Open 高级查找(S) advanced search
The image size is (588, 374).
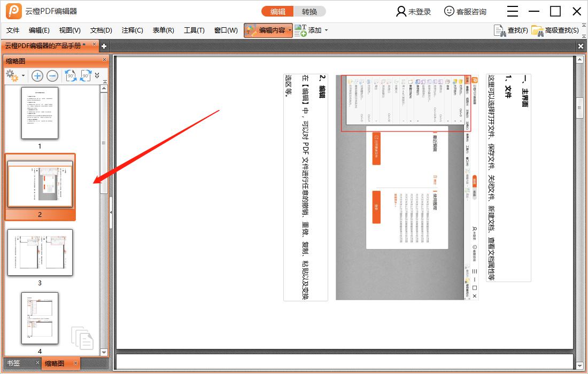click(x=555, y=30)
